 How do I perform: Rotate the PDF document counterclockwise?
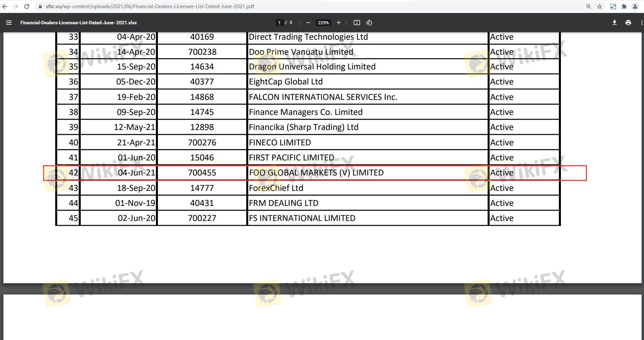[x=369, y=23]
